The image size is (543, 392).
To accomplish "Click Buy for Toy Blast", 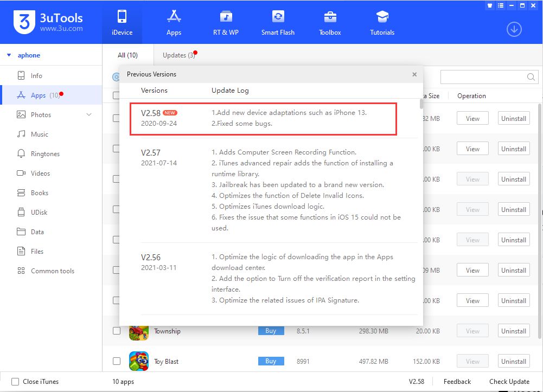I will [271, 361].
